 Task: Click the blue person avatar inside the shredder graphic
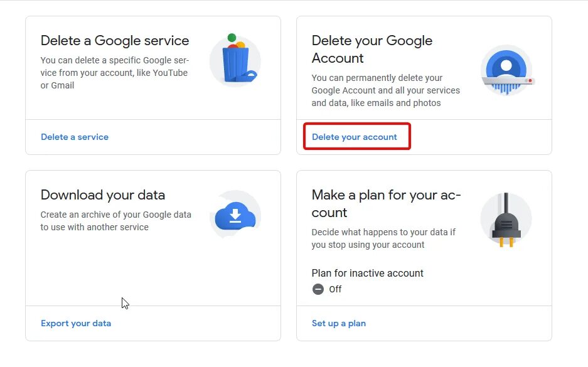pyautogui.click(x=506, y=65)
